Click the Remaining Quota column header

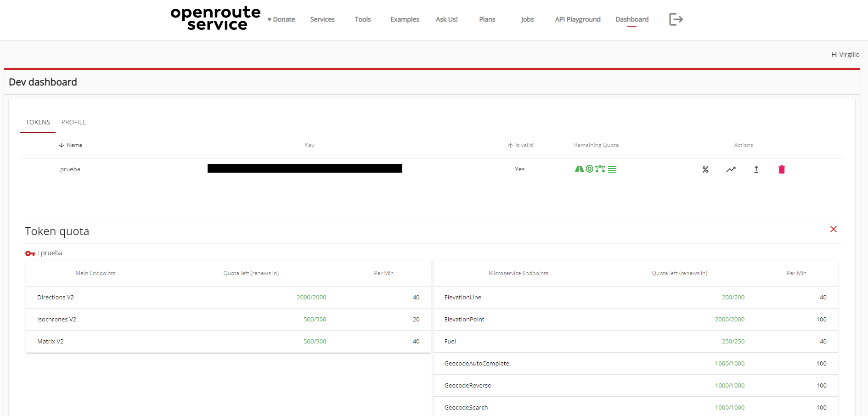596,145
